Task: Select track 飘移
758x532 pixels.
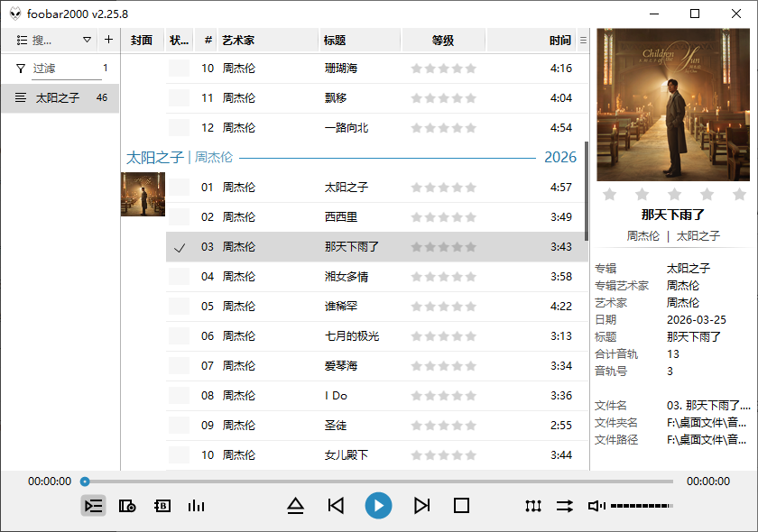Action: [x=377, y=98]
